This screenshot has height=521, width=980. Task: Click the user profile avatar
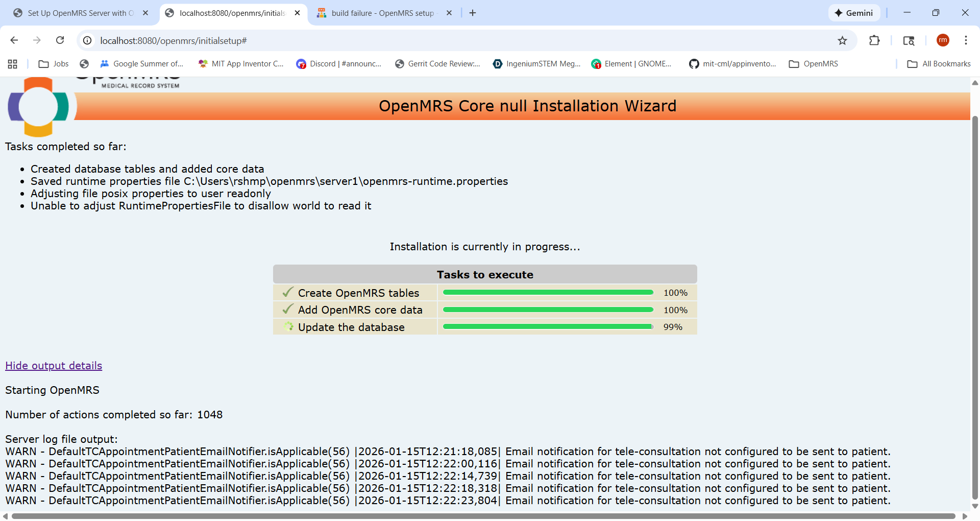(943, 40)
